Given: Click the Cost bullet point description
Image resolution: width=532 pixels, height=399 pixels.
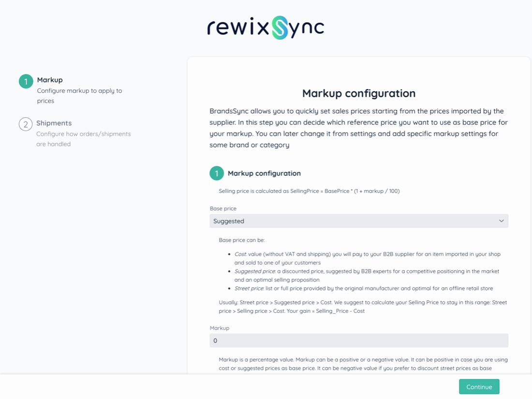Looking at the screenshot, I should tap(367, 258).
